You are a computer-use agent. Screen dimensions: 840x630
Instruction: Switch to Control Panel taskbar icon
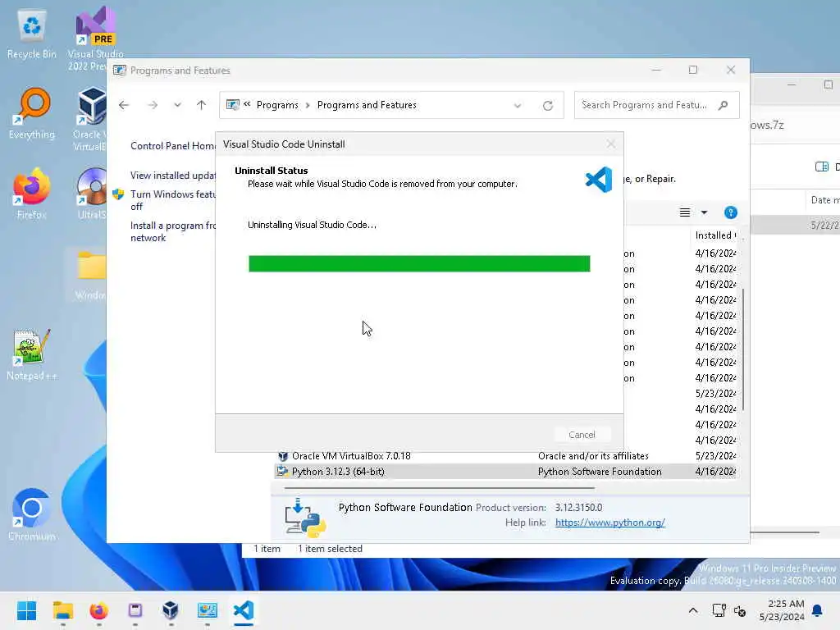tap(208, 610)
